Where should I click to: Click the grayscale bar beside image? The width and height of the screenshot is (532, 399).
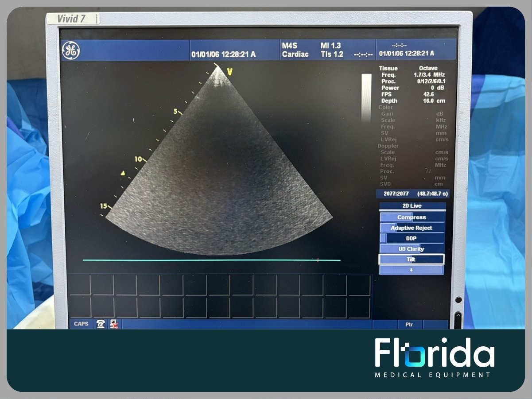[x=366, y=97]
